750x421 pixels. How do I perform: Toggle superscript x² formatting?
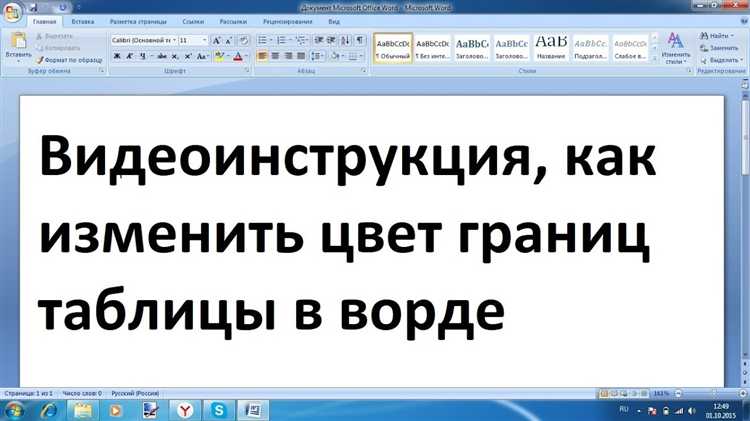188,56
